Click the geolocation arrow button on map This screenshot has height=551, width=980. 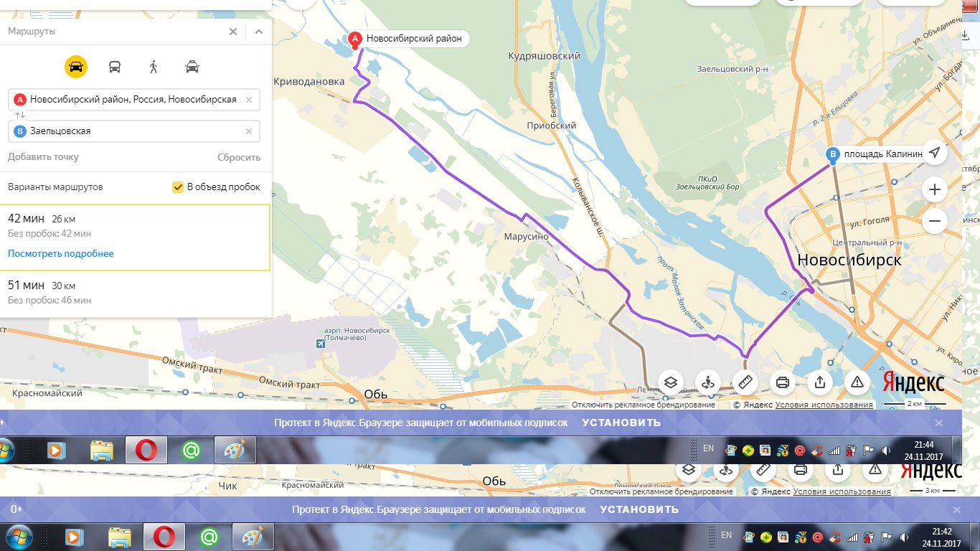point(934,152)
